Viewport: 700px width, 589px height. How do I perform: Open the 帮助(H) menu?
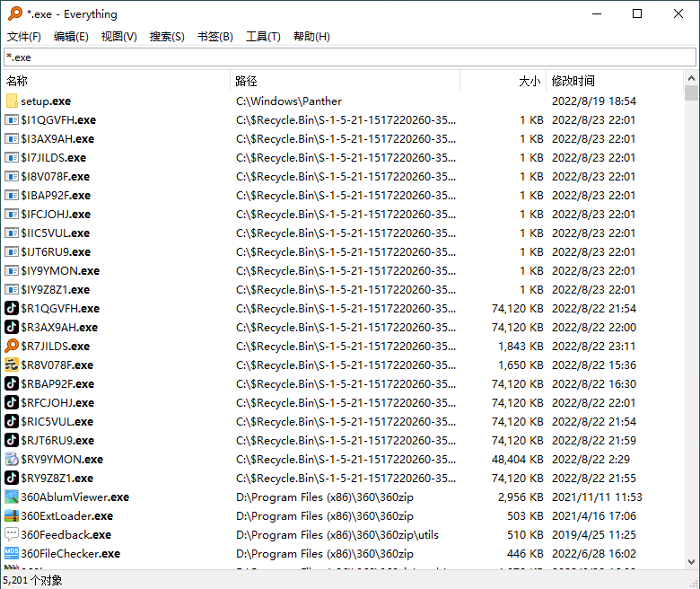coord(311,37)
